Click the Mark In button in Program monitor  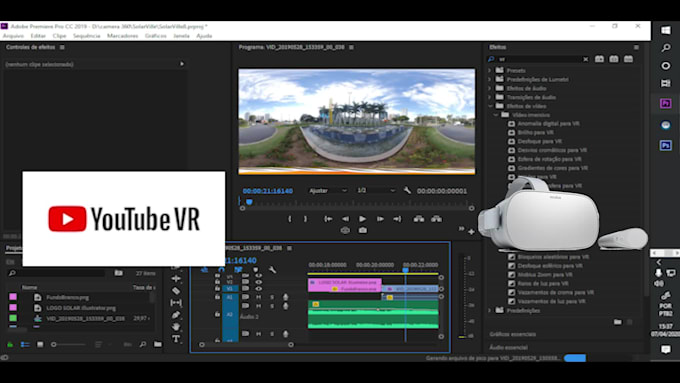(x=290, y=219)
